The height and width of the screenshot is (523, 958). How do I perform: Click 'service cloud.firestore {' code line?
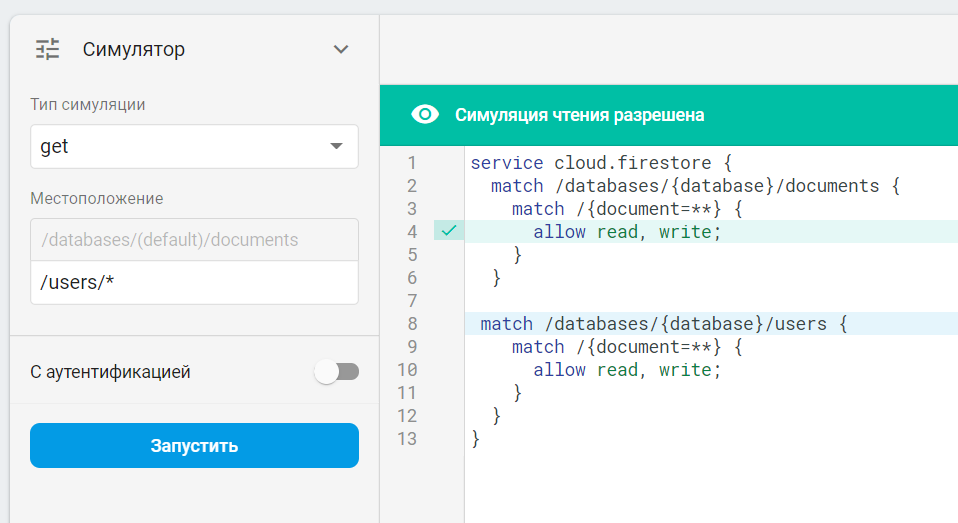tap(602, 162)
